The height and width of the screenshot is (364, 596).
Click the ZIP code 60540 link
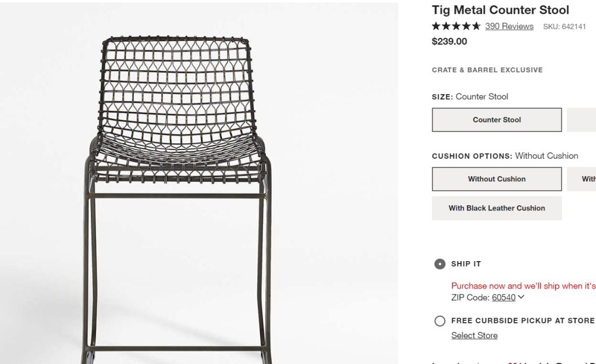(503, 298)
